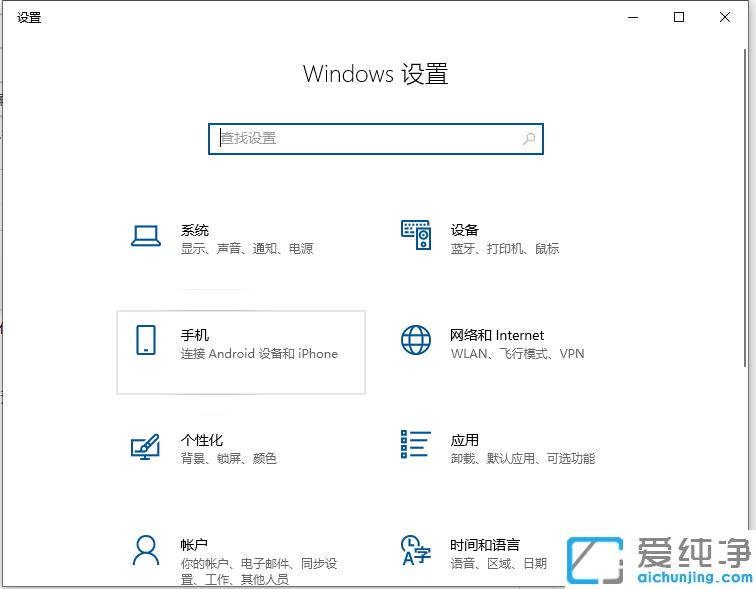Open the 应用 list icon
Screen dimensions: 756x589
[416, 444]
